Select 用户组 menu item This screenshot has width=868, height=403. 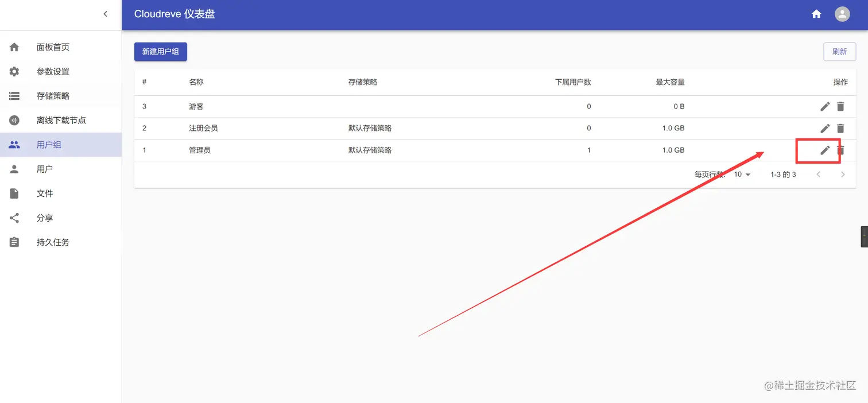pos(61,145)
